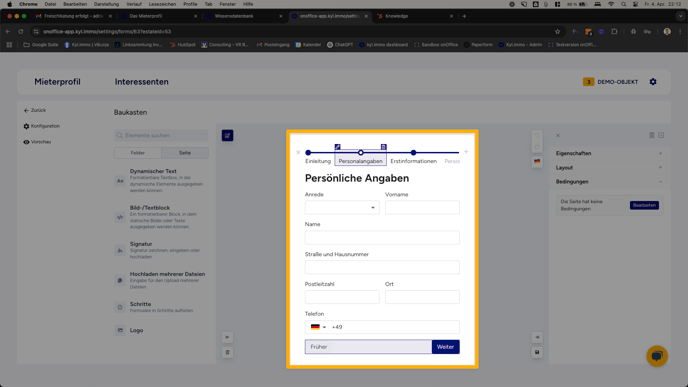The width and height of the screenshot is (688, 387).
Task: Open a new browser tab
Action: [x=464, y=16]
